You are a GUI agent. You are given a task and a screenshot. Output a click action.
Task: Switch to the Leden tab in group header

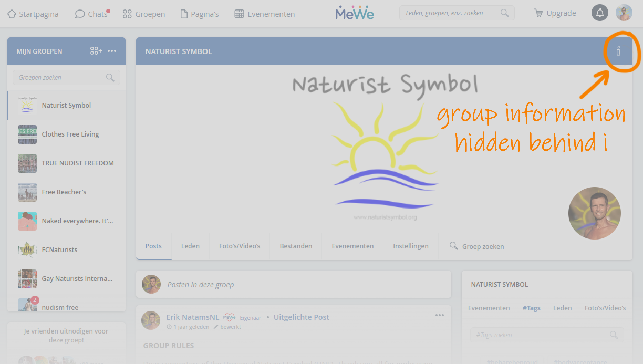tap(190, 246)
